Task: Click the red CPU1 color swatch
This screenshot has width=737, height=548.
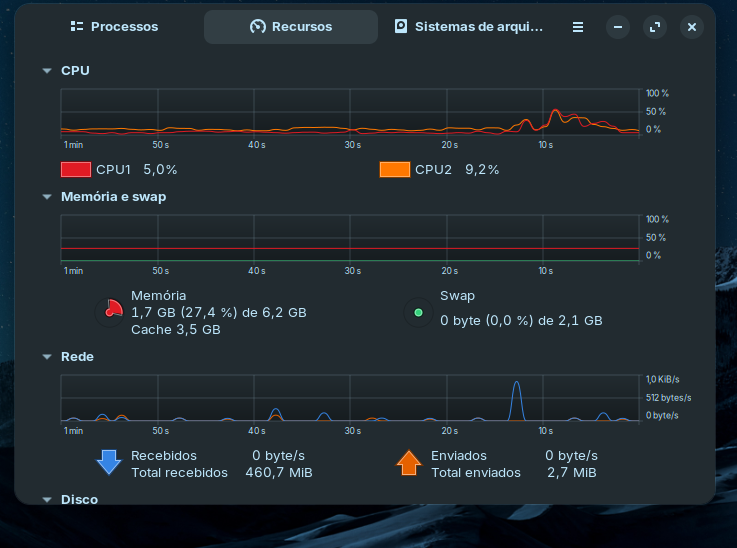Action: point(76,170)
